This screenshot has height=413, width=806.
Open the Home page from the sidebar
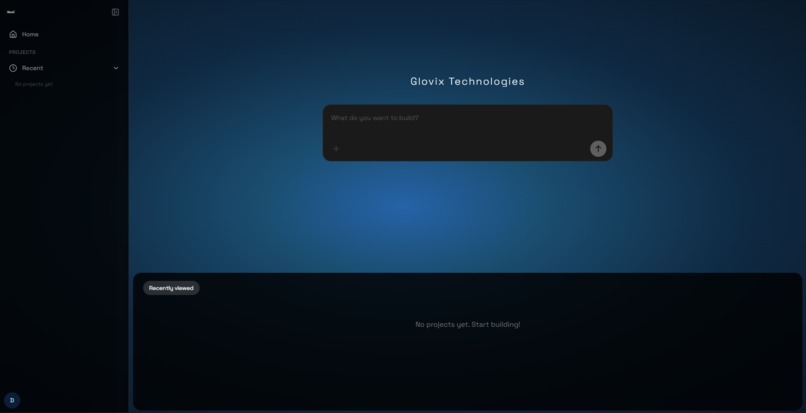64,34
